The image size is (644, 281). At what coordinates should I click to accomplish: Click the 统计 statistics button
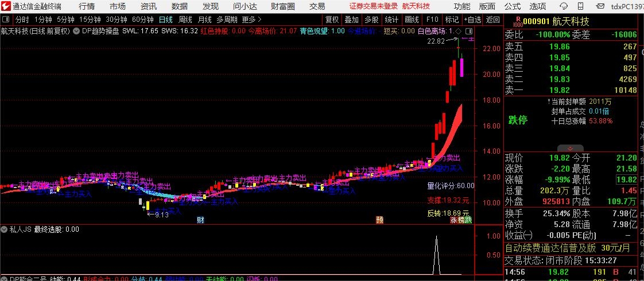tap(391, 19)
